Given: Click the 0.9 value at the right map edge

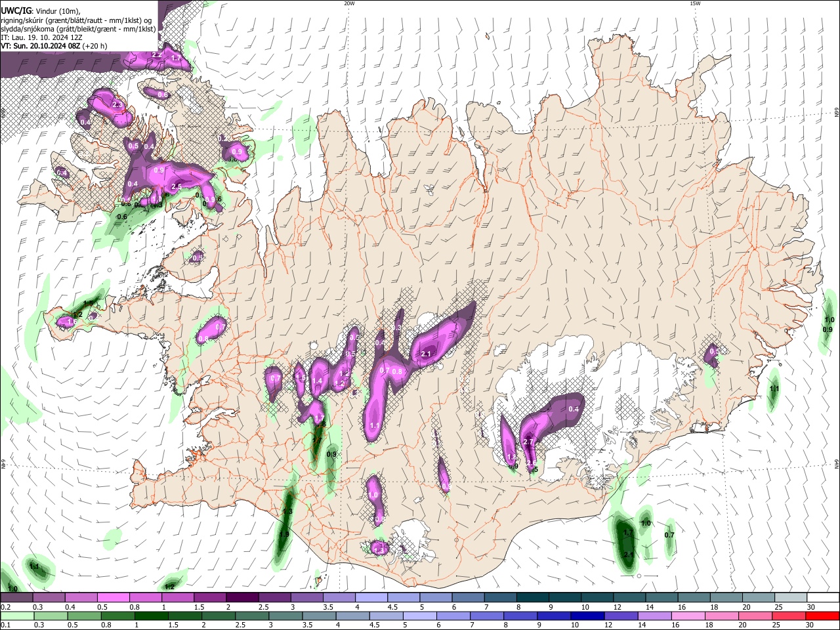Looking at the screenshot, I should pos(828,329).
